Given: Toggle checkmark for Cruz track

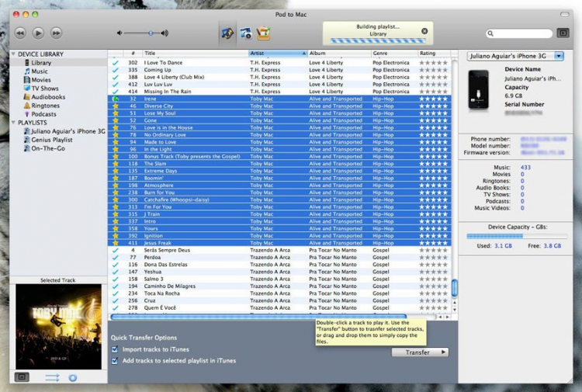Looking at the screenshot, I should click(116, 300).
